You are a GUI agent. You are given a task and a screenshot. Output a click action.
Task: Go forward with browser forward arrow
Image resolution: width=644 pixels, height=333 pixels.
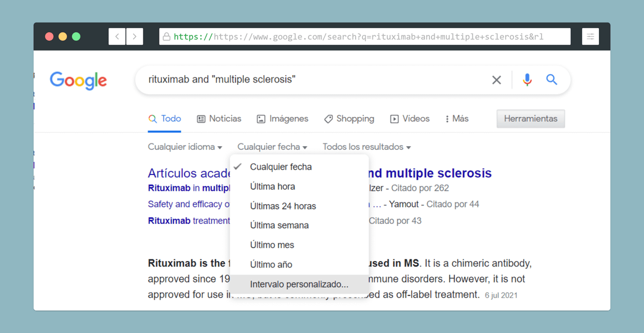[135, 37]
